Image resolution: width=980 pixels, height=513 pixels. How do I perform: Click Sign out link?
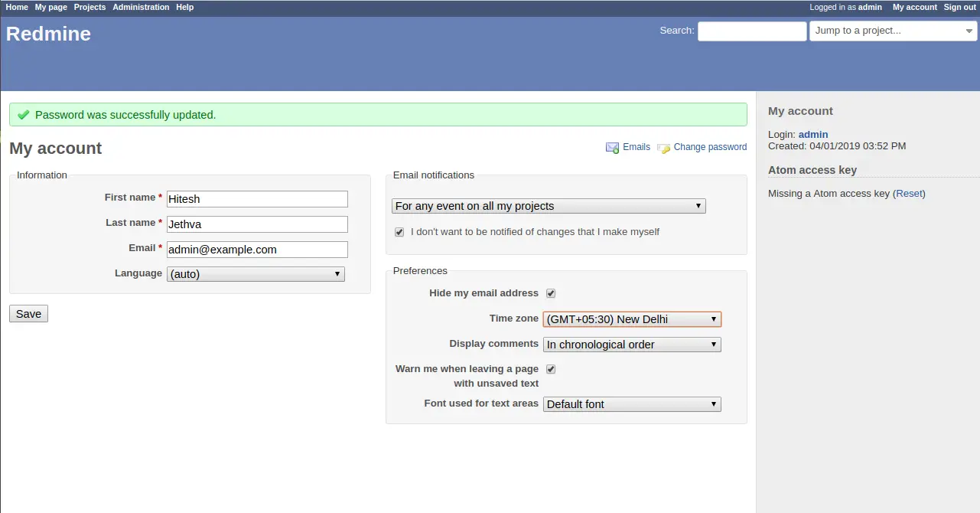(960, 7)
